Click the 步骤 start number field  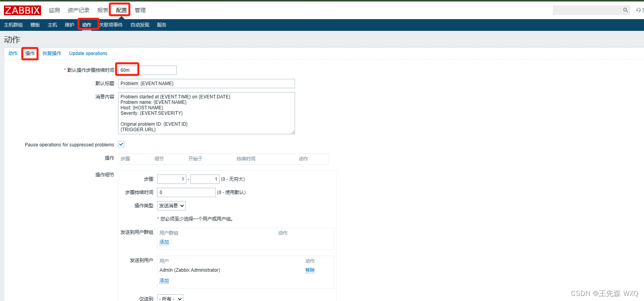[172, 179]
